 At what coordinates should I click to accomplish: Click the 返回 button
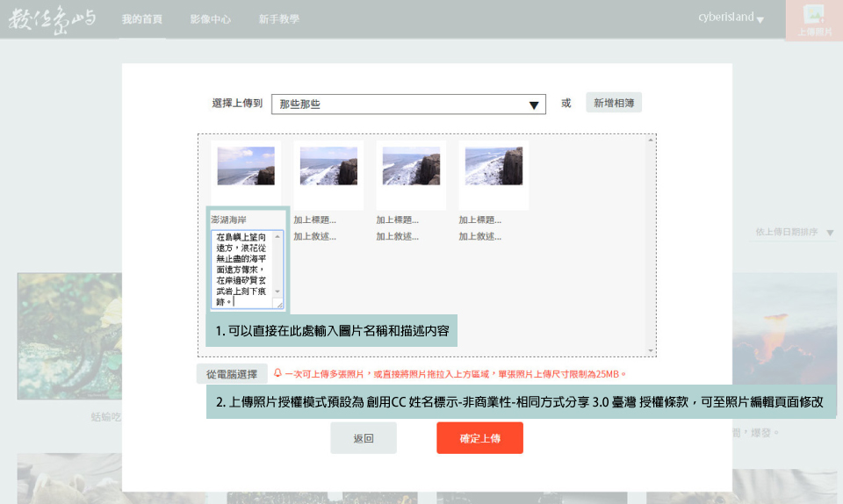[364, 438]
